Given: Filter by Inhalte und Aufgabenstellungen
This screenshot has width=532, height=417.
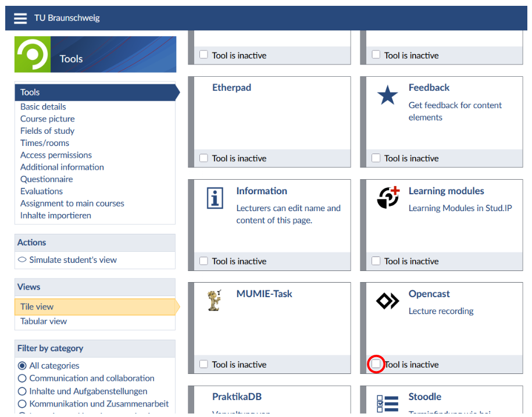Looking at the screenshot, I should click(22, 391).
